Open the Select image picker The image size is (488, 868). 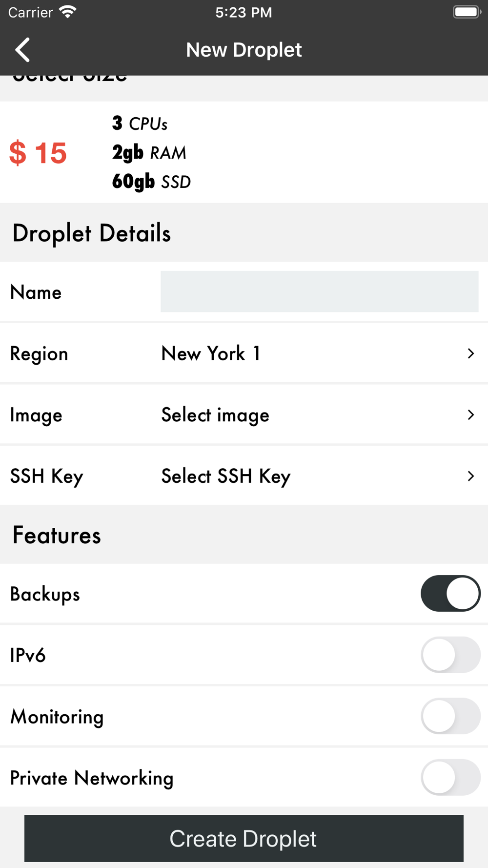pyautogui.click(x=244, y=415)
